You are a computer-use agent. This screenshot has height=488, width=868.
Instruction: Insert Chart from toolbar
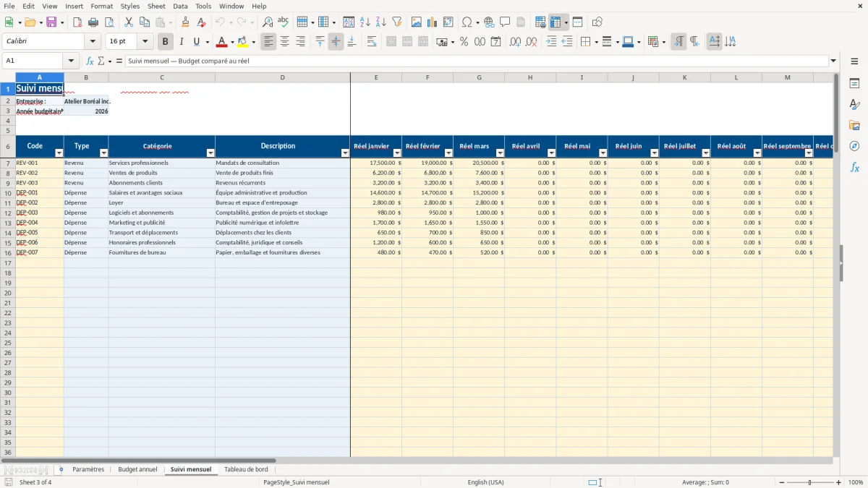[x=433, y=22]
